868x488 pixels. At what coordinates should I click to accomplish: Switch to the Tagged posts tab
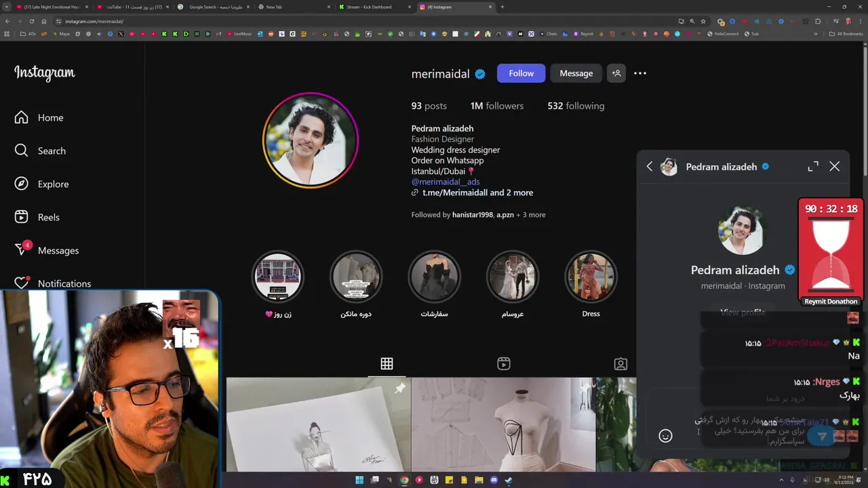[x=620, y=364]
